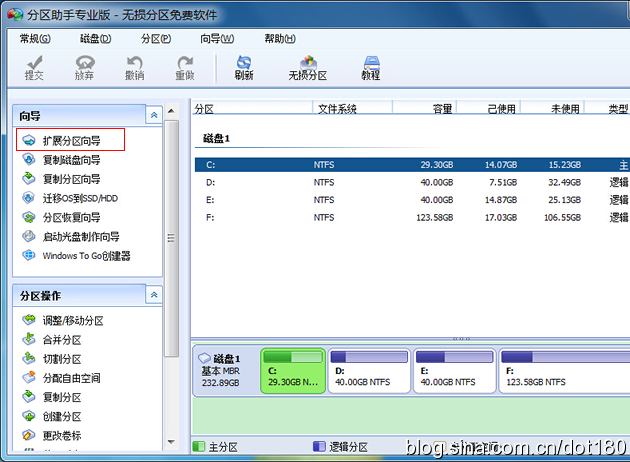Sort by the 容量 column header

pyautogui.click(x=425, y=108)
